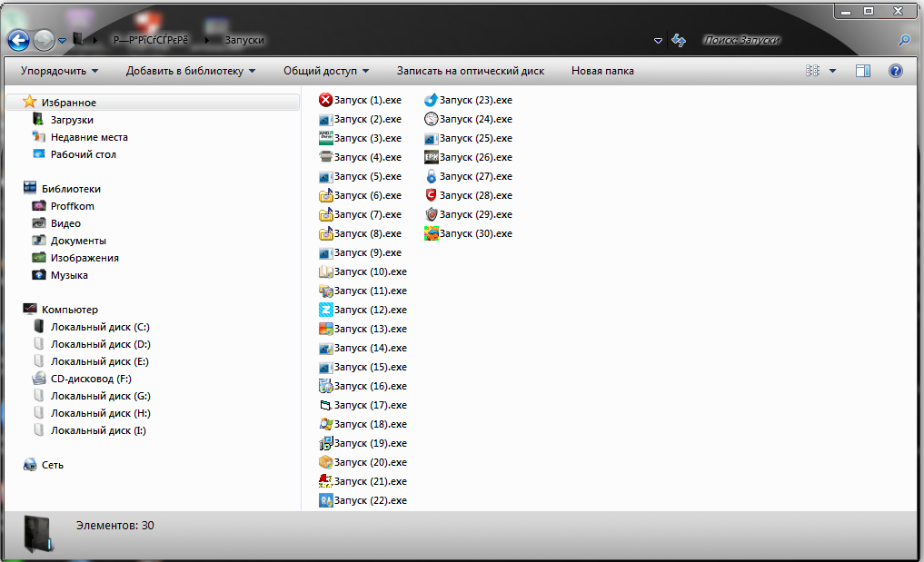This screenshot has height=562, width=924.
Task: Click icon of Запуск (3).exe
Action: point(325,138)
